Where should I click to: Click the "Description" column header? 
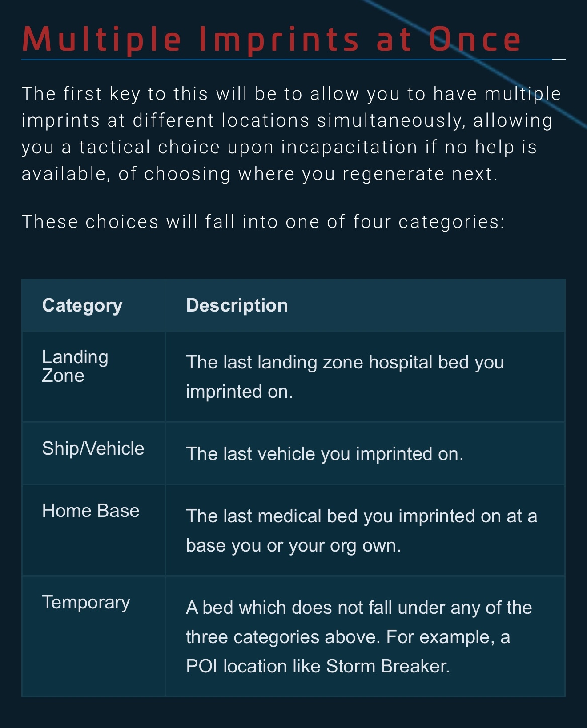point(237,306)
